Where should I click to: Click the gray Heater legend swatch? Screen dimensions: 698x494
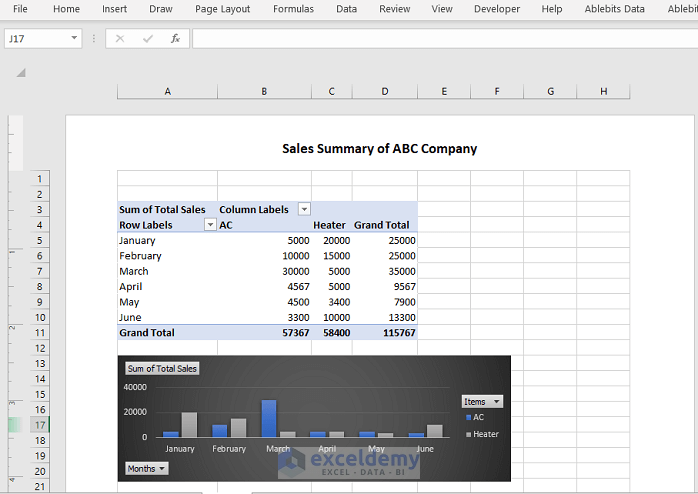click(x=468, y=434)
